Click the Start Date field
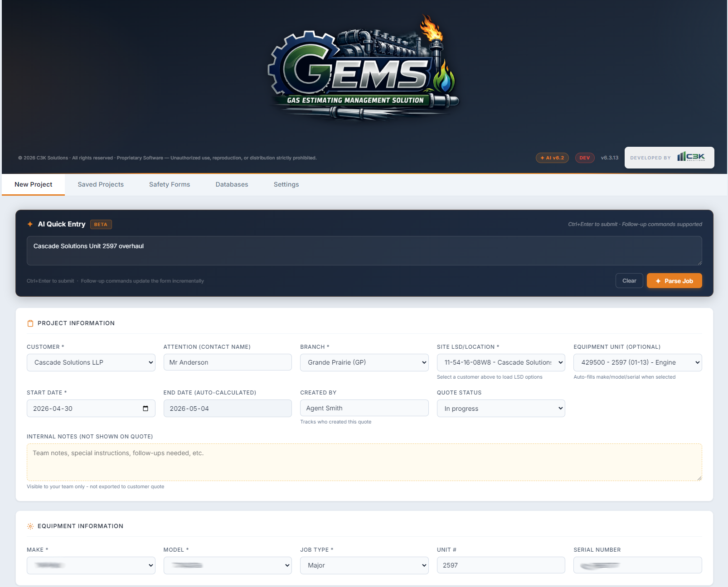 91,409
